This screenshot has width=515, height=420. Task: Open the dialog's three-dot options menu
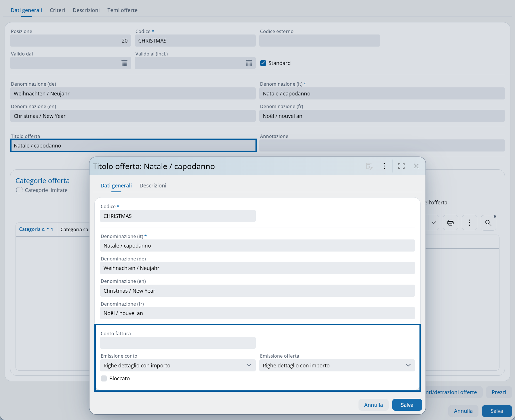coord(384,166)
